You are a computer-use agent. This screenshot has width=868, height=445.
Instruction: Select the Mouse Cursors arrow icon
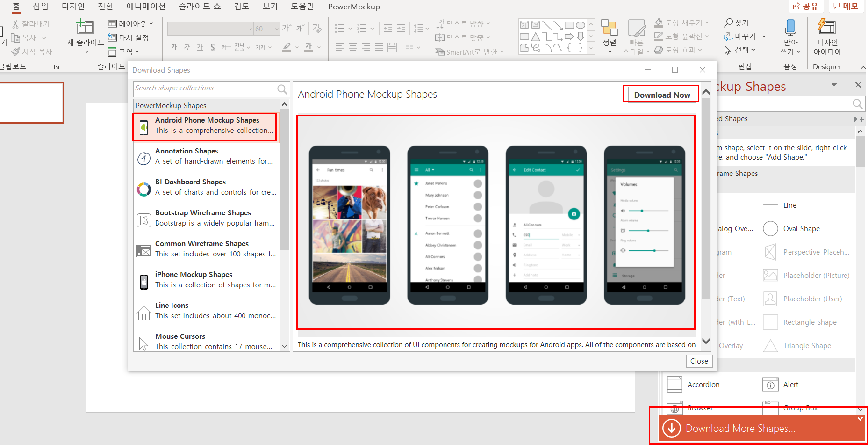(144, 343)
